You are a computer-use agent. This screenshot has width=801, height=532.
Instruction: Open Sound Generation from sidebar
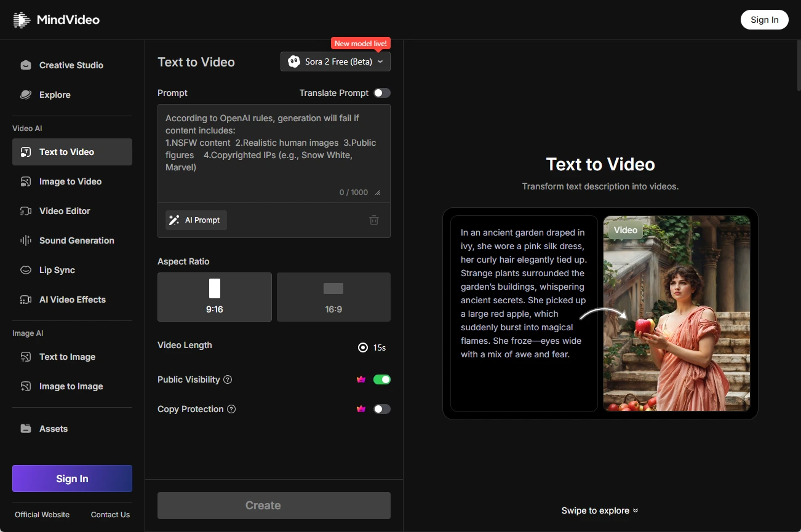(x=76, y=240)
